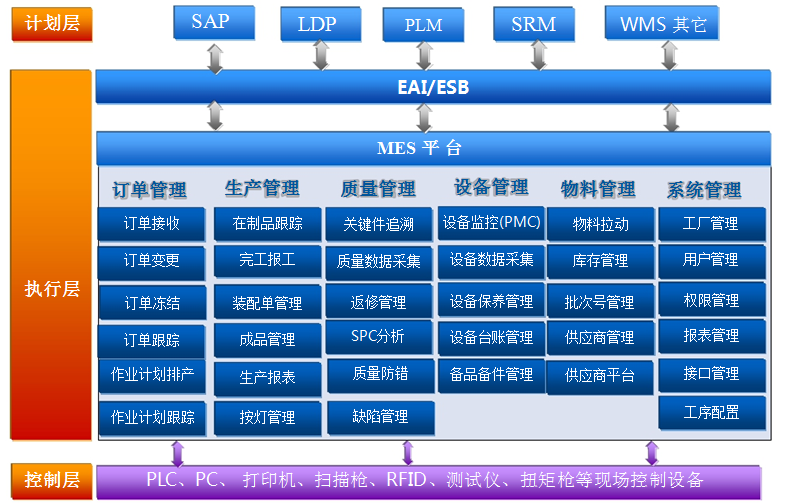Image resolution: width=785 pixels, height=503 pixels.
Task: Click the WMS 其它 box
Action: pos(662,23)
